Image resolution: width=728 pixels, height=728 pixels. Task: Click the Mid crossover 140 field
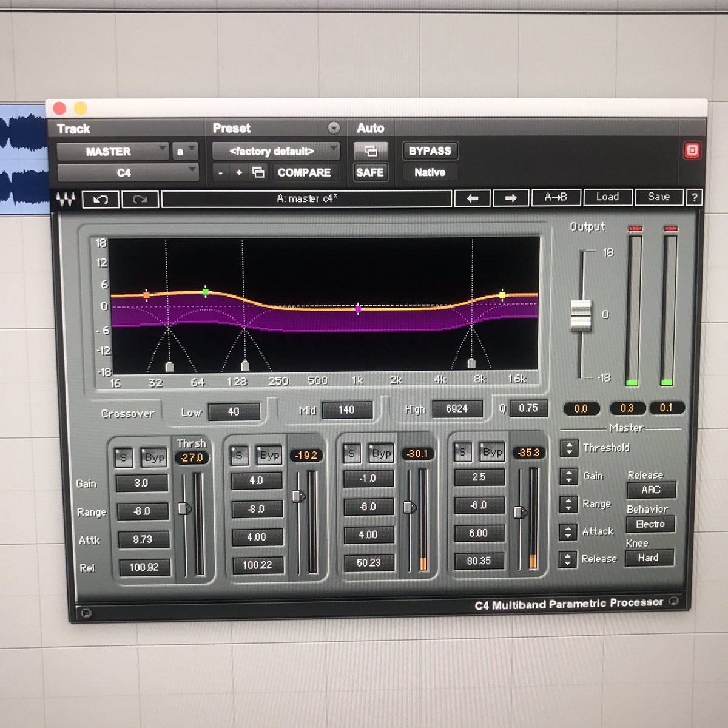tap(346, 410)
